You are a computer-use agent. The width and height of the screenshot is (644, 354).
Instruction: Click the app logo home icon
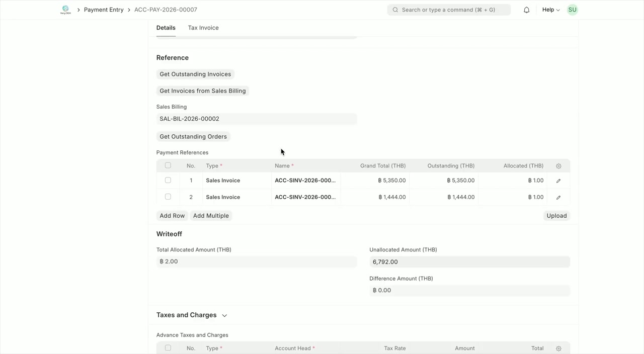point(65,10)
